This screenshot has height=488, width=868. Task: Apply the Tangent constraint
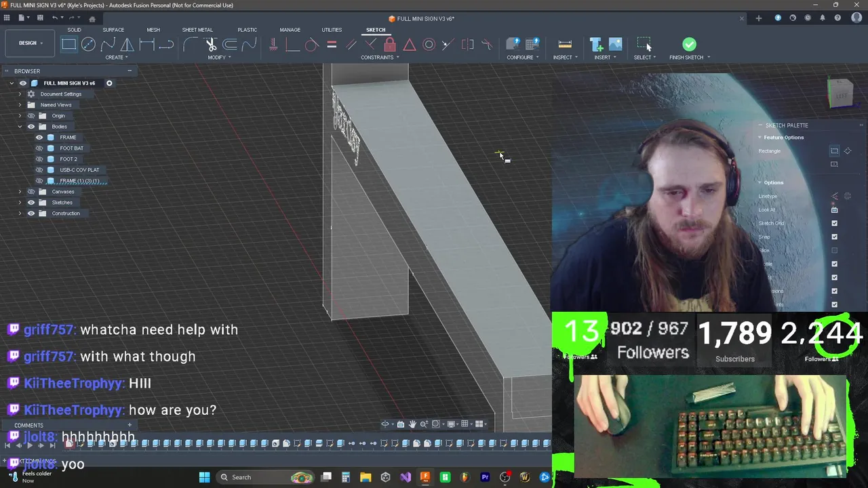pyautogui.click(x=312, y=45)
